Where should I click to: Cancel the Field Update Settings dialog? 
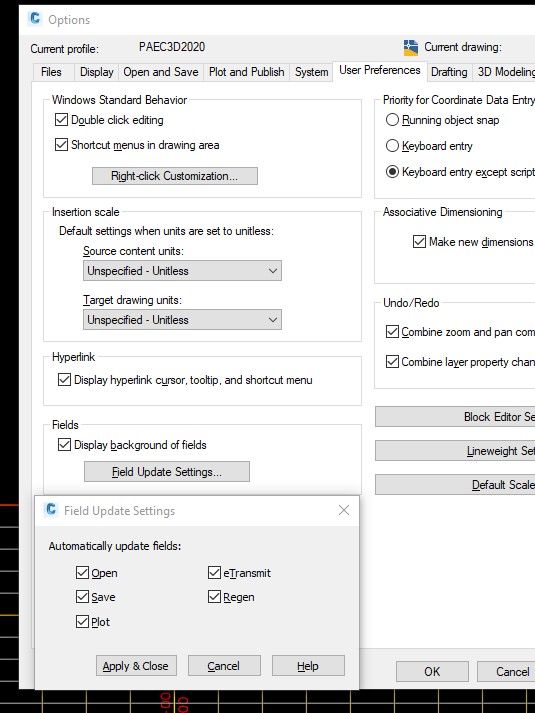tap(224, 666)
